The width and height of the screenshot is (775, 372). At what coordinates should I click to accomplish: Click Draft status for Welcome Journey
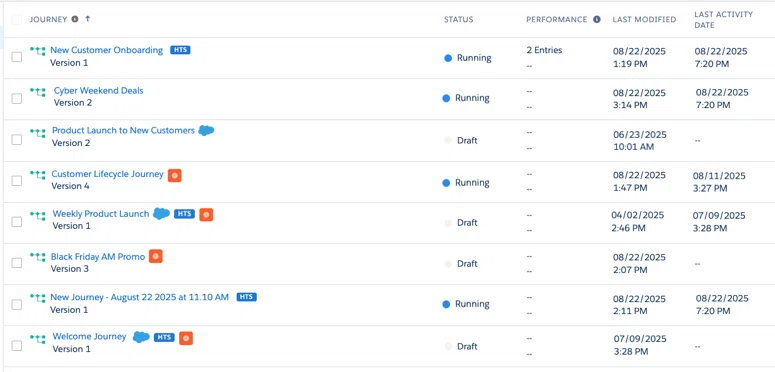(467, 346)
